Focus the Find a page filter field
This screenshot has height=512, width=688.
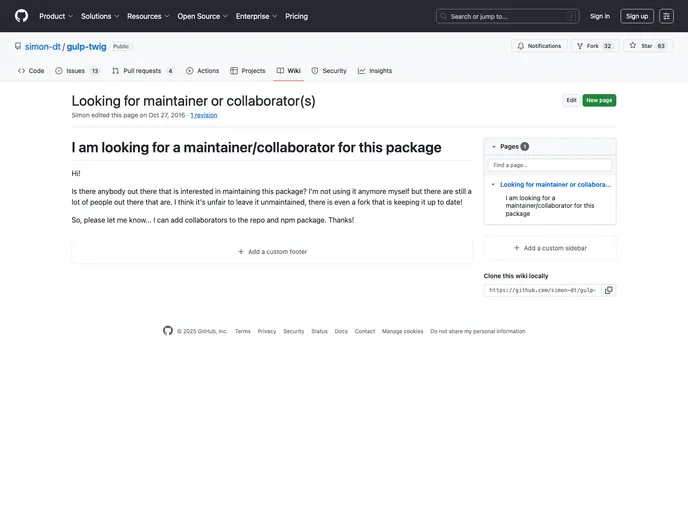point(550,165)
